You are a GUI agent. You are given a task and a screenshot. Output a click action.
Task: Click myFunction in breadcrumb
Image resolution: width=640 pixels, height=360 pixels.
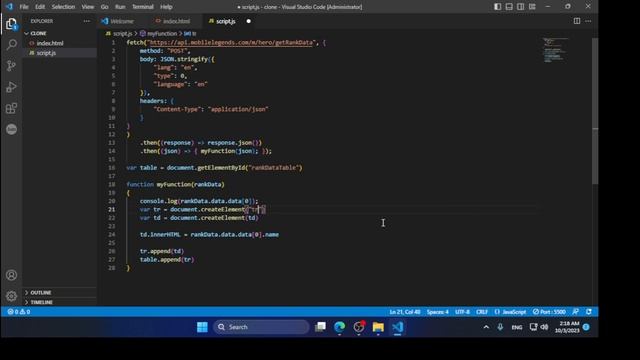click(162, 34)
